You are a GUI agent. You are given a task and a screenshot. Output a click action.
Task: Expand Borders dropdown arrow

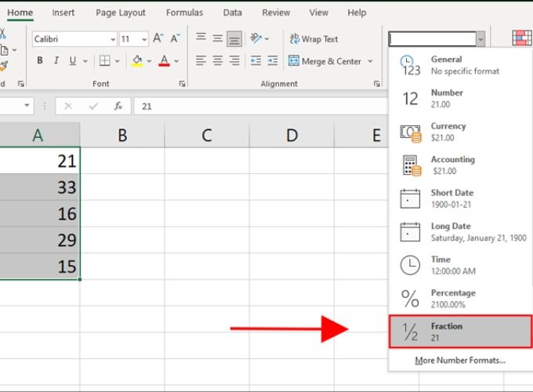click(x=118, y=61)
